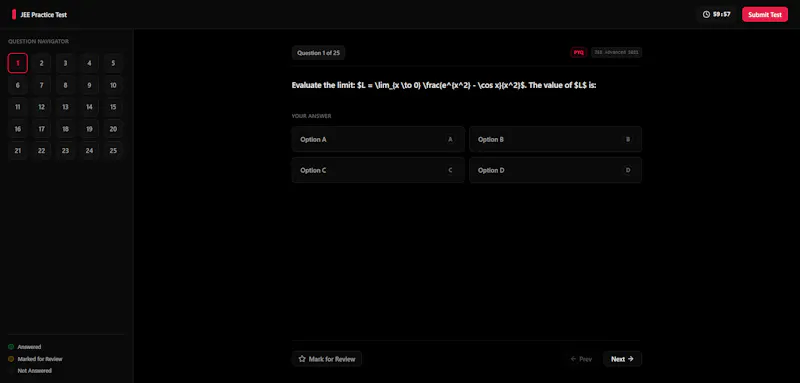Click the 'YOUR ANSWER' label
800x383 pixels.
pyautogui.click(x=311, y=116)
